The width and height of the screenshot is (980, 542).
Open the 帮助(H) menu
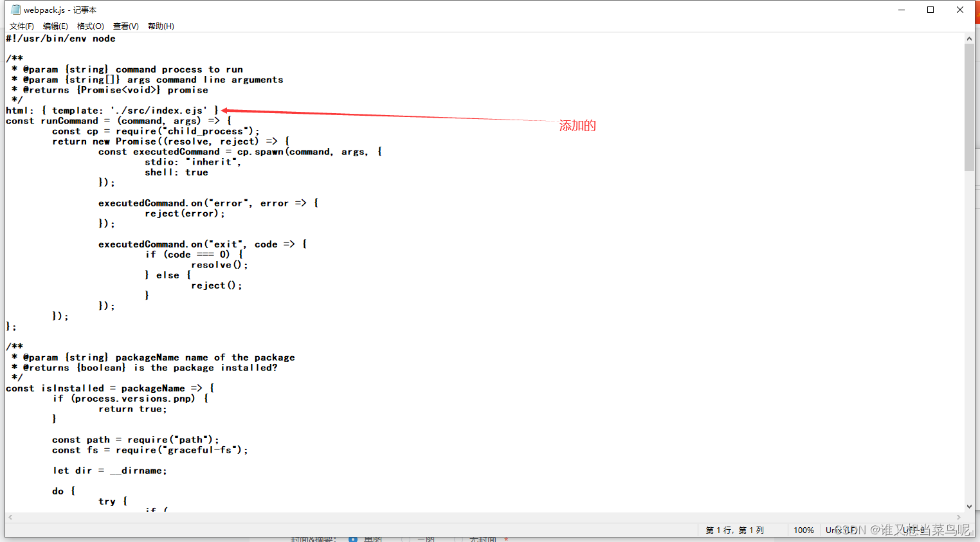coord(161,26)
